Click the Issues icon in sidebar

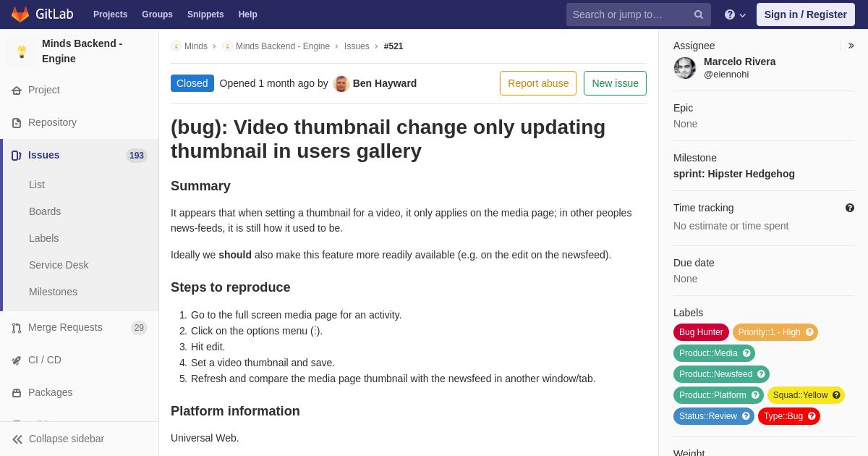coord(17,156)
